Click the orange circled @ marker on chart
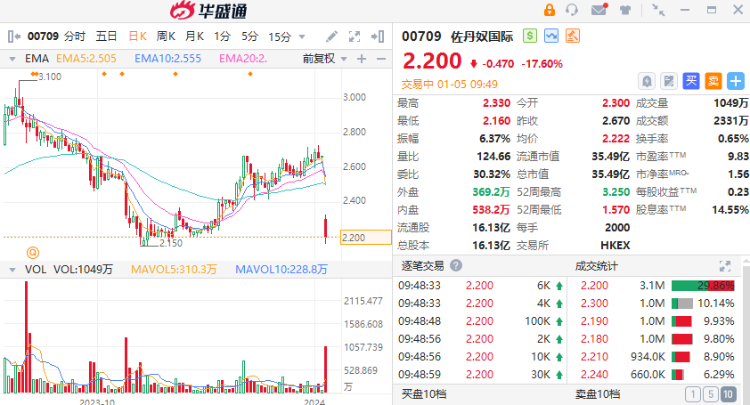 tap(33, 252)
